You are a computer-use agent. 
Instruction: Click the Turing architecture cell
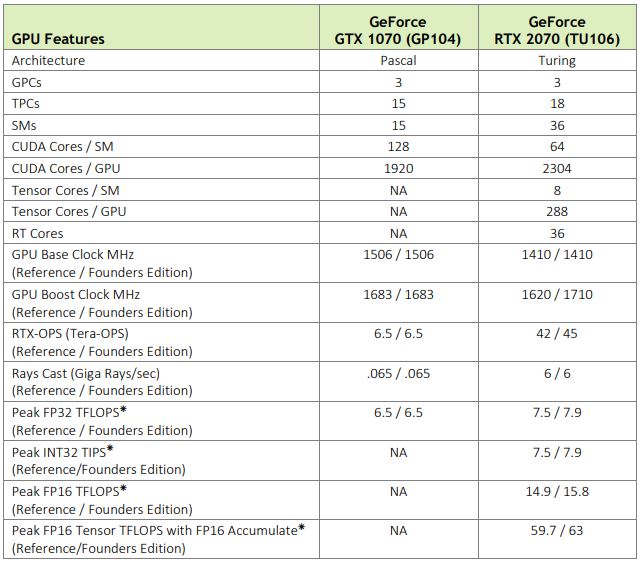pos(557,60)
